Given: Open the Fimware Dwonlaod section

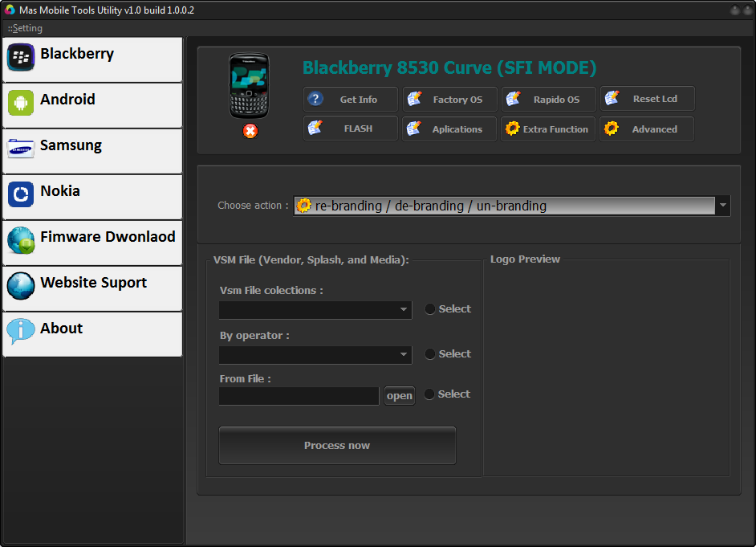Looking at the screenshot, I should point(92,243).
